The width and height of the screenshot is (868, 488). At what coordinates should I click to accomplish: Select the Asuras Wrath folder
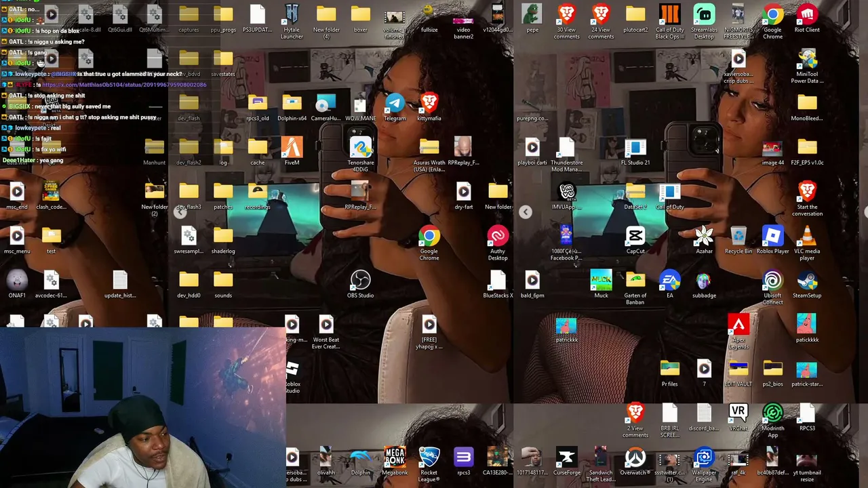pyautogui.click(x=429, y=154)
